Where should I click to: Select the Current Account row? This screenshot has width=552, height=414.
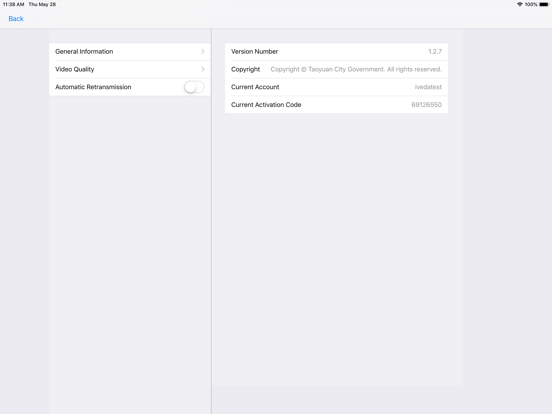point(336,87)
